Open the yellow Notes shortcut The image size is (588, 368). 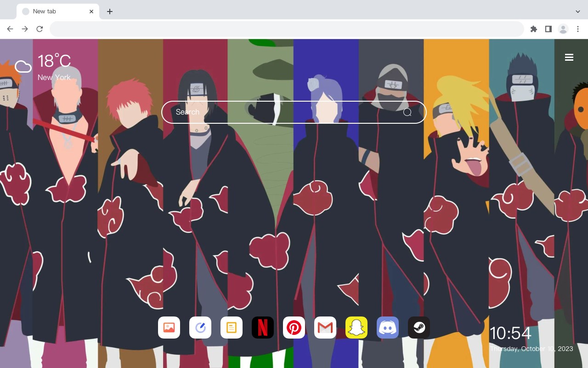[x=232, y=328]
